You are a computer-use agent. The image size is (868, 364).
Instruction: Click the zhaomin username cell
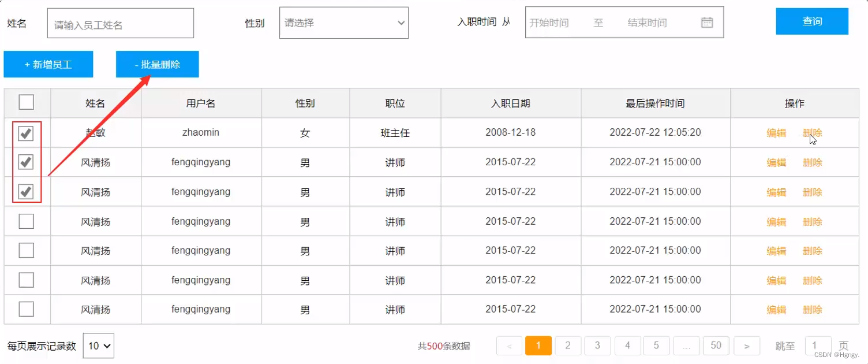pyautogui.click(x=201, y=132)
